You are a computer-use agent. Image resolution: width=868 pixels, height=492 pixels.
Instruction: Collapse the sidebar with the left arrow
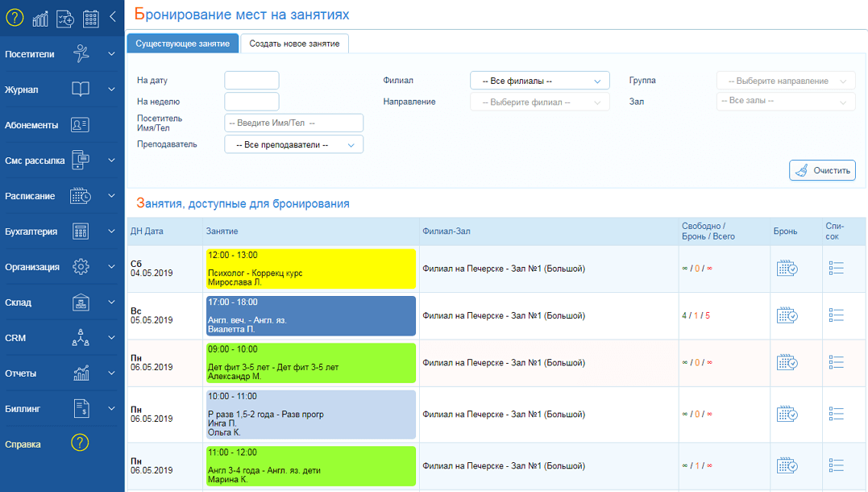coord(113,17)
